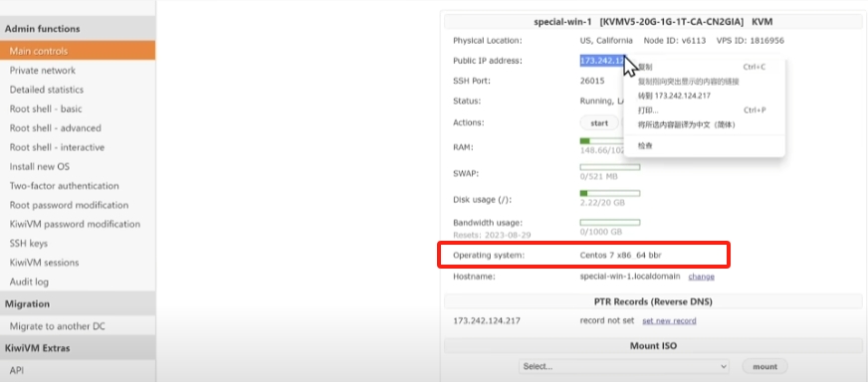View KiwiVM sessions
Screen dimensions: 868x382
(x=44, y=263)
